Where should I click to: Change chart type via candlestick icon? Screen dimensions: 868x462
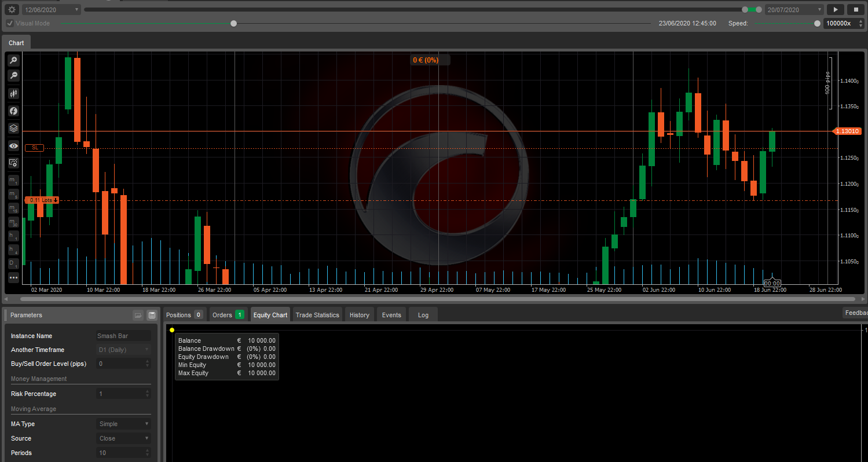pos(13,93)
